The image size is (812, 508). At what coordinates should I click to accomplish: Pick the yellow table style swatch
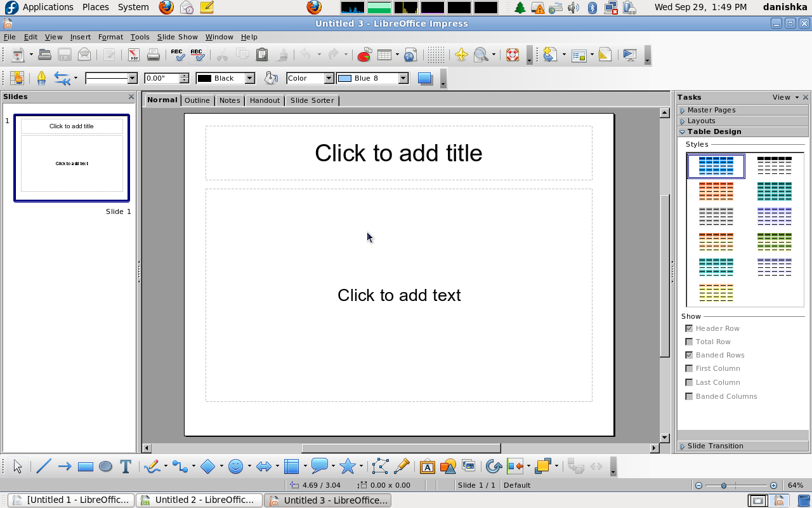716,292
